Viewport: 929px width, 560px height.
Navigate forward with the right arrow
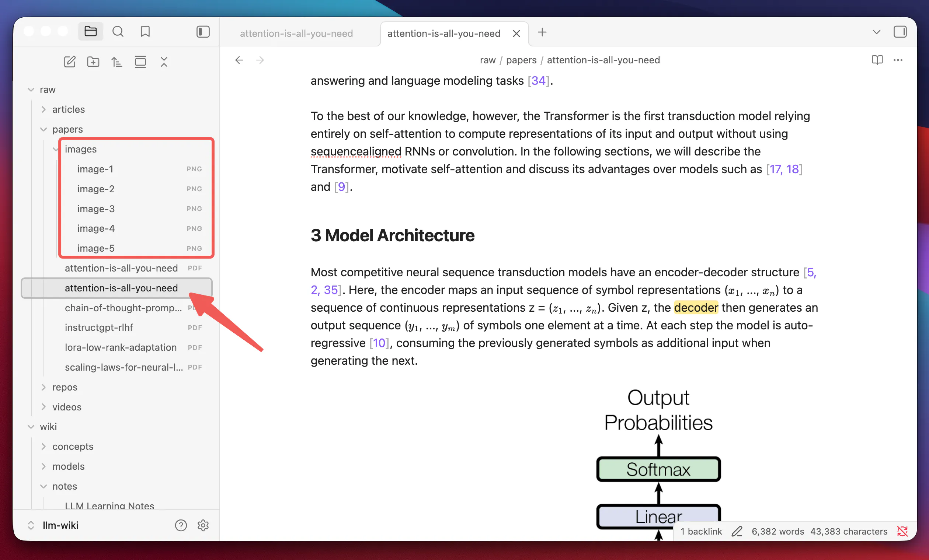point(260,60)
